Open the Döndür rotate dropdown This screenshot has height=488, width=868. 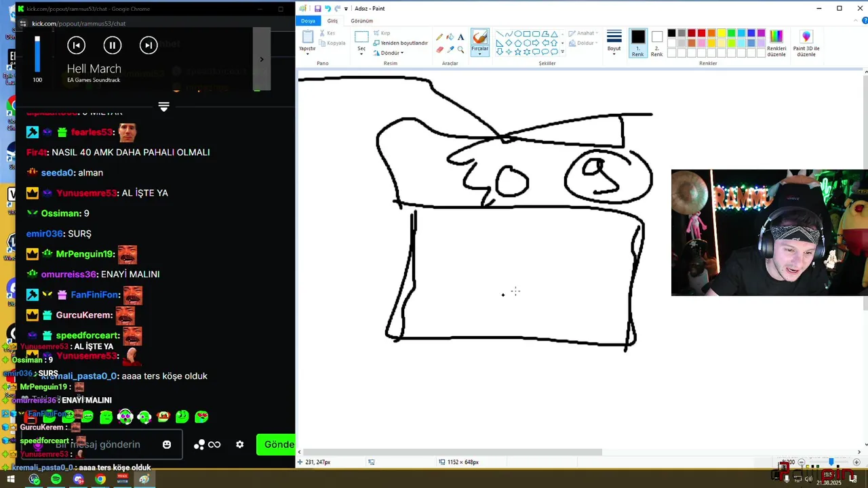tap(389, 53)
